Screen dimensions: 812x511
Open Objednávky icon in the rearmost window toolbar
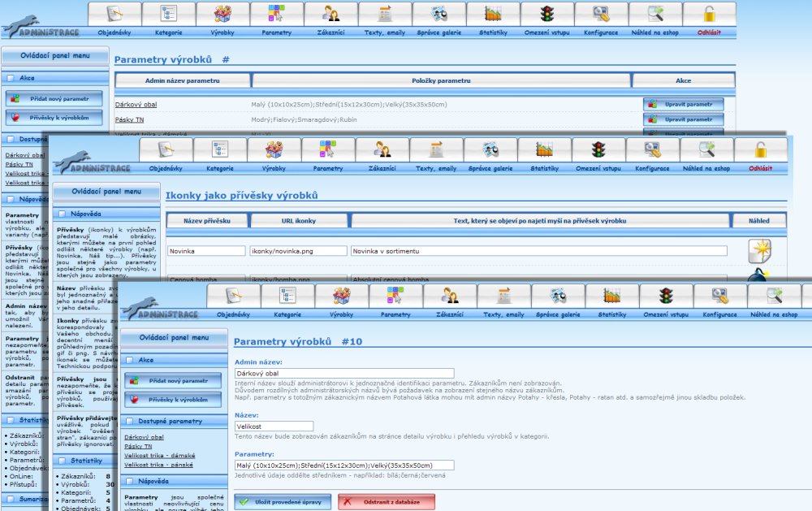coord(114,14)
